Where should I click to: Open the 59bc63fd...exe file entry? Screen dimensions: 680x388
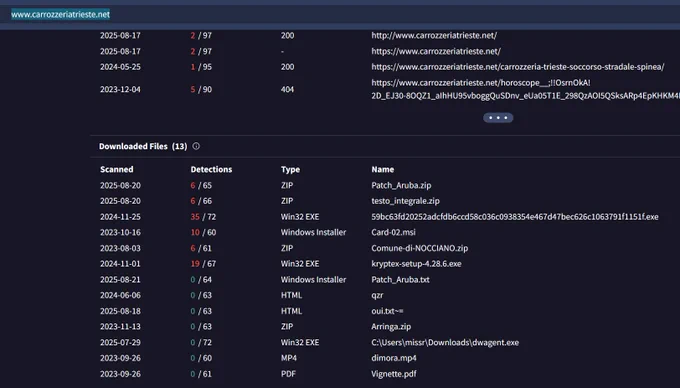515,217
